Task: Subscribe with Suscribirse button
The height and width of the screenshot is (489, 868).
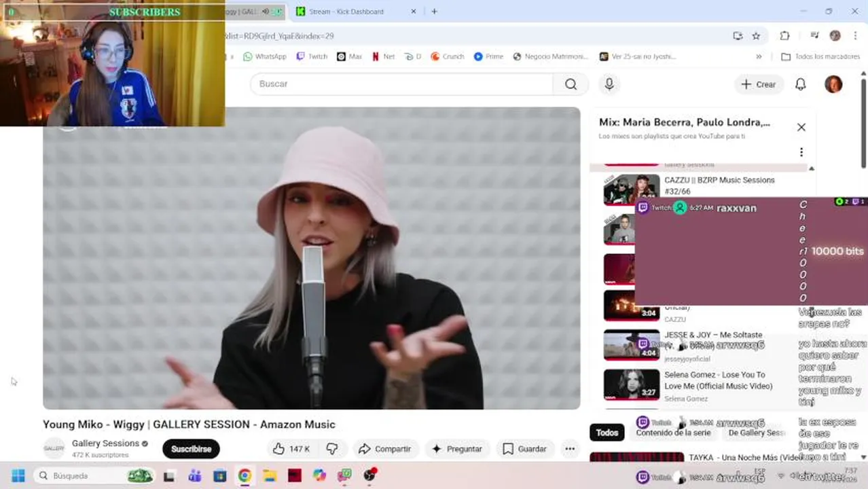Action: 191,449
